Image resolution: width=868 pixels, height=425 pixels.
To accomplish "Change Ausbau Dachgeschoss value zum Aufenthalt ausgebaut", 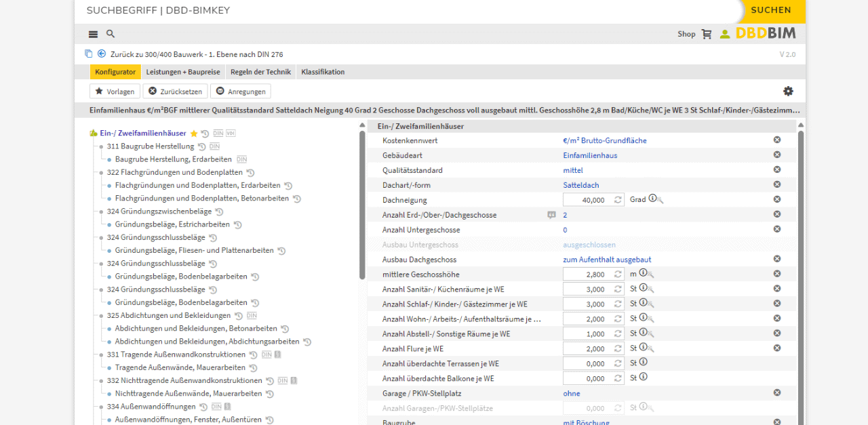I will [607, 260].
